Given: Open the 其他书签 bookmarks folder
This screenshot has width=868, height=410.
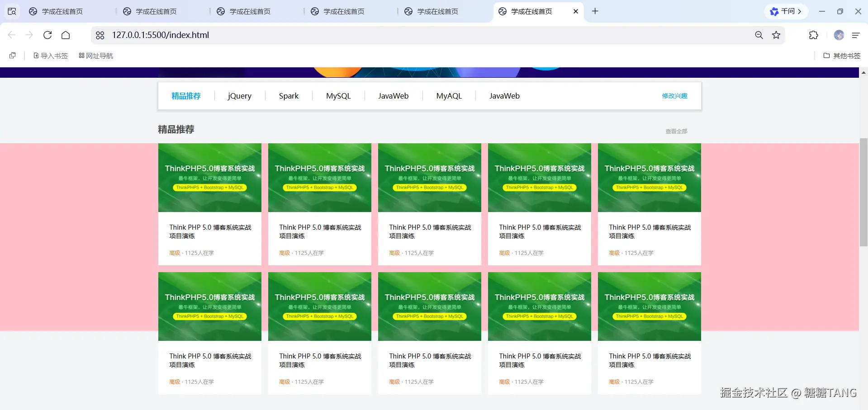Looking at the screenshot, I should click(x=842, y=56).
